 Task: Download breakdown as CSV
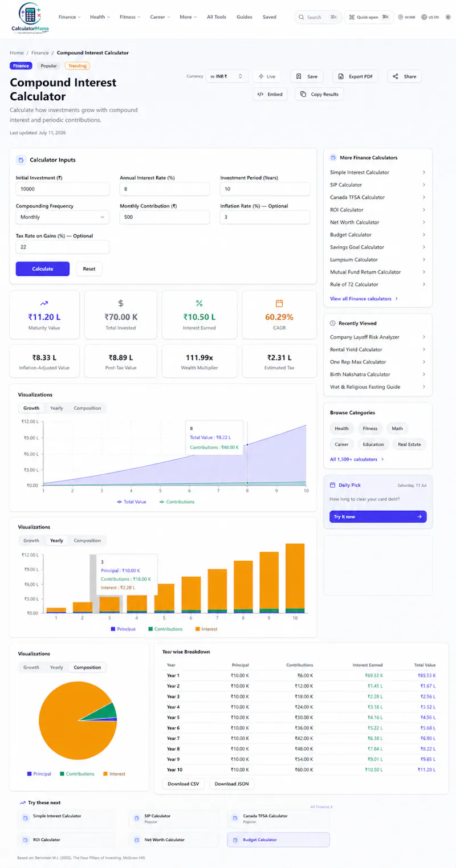pyautogui.click(x=184, y=784)
